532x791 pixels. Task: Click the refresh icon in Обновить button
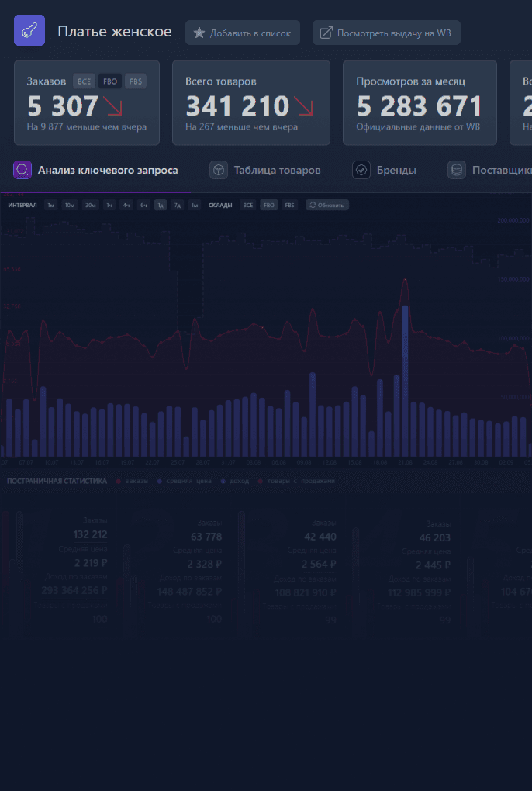(313, 205)
